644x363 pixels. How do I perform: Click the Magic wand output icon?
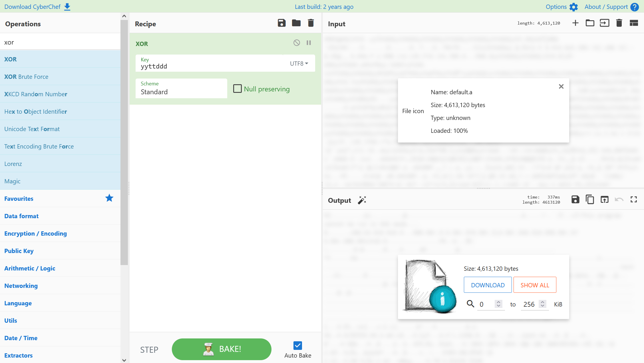click(x=362, y=200)
